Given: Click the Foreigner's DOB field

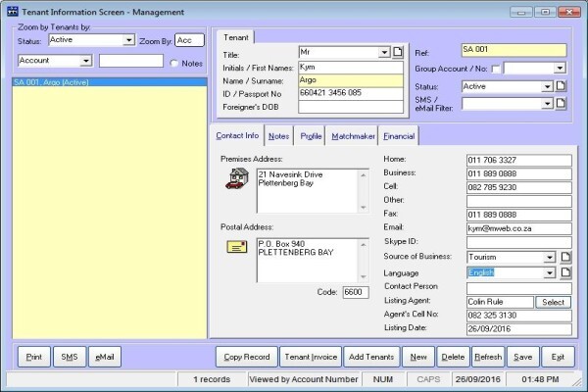Looking at the screenshot, I should [x=351, y=107].
